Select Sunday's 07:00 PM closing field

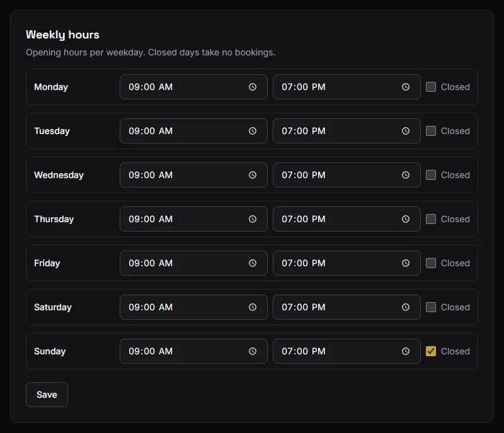tap(346, 351)
